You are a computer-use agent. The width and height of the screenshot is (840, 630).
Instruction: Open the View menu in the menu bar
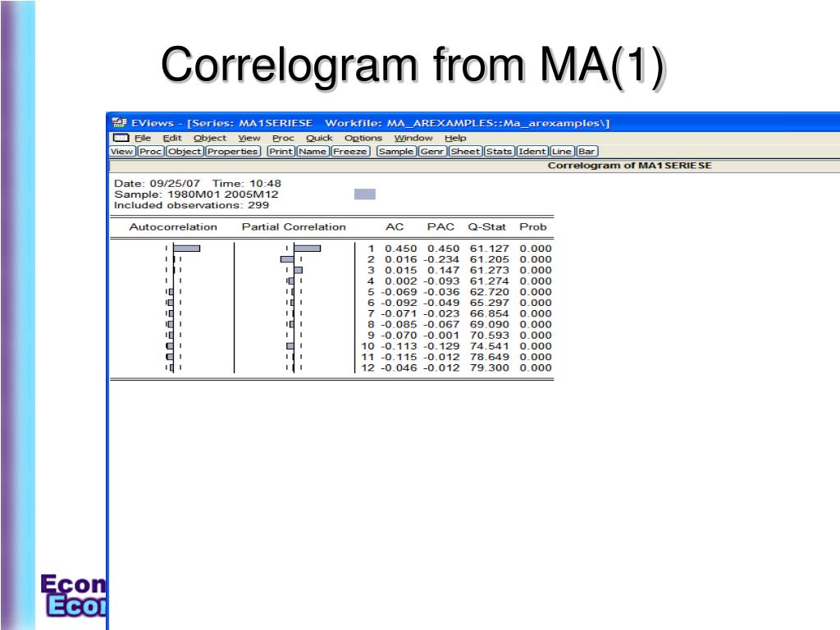click(249, 138)
